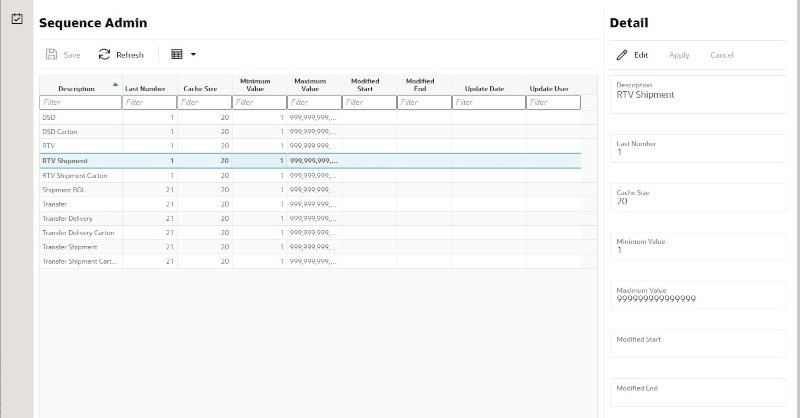
Task: Focus the Modified Start filter field
Action: click(x=370, y=102)
